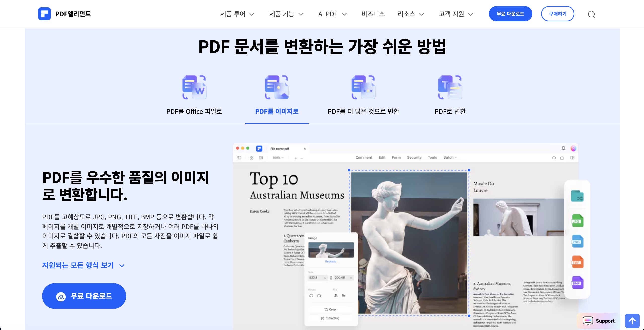644x330 pixels.
Task: Click the Replace link in the Image panel
Action: [330, 261]
